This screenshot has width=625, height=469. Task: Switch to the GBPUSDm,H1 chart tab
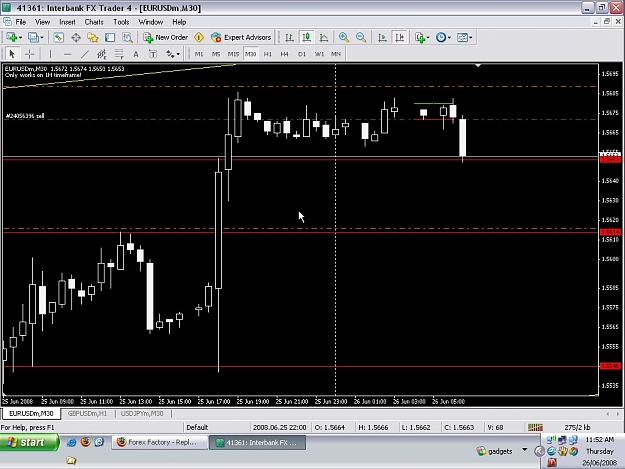[87, 414]
